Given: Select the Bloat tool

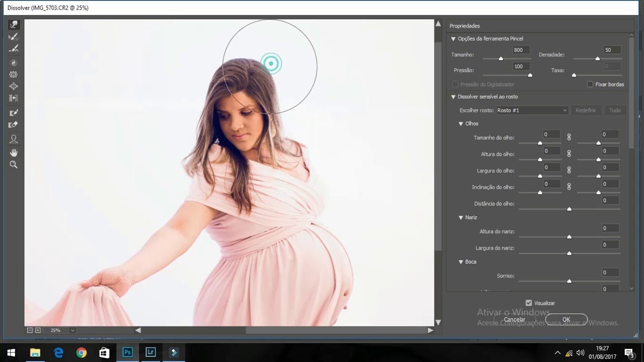Looking at the screenshot, I should point(14,86).
